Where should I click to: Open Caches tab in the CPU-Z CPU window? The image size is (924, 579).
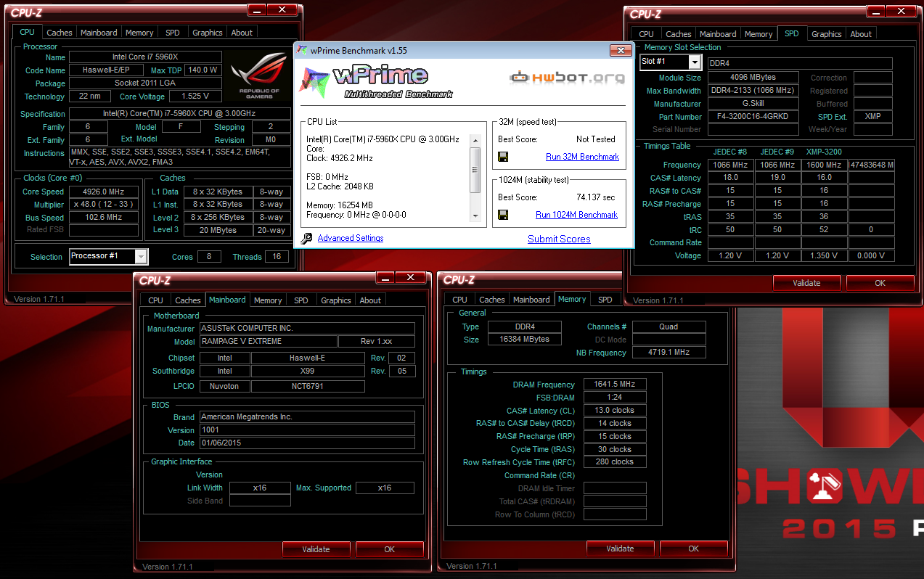pyautogui.click(x=60, y=33)
